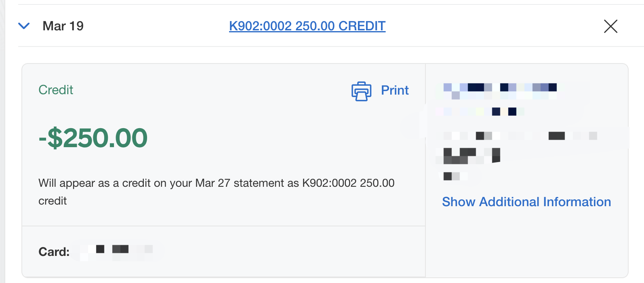This screenshot has width=644, height=283.
Task: Close the transaction details with the X
Action: tap(610, 26)
